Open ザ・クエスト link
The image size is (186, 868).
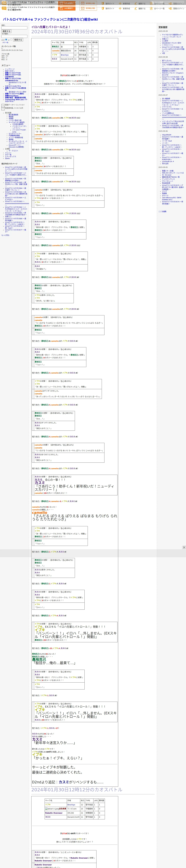(13, 151)
